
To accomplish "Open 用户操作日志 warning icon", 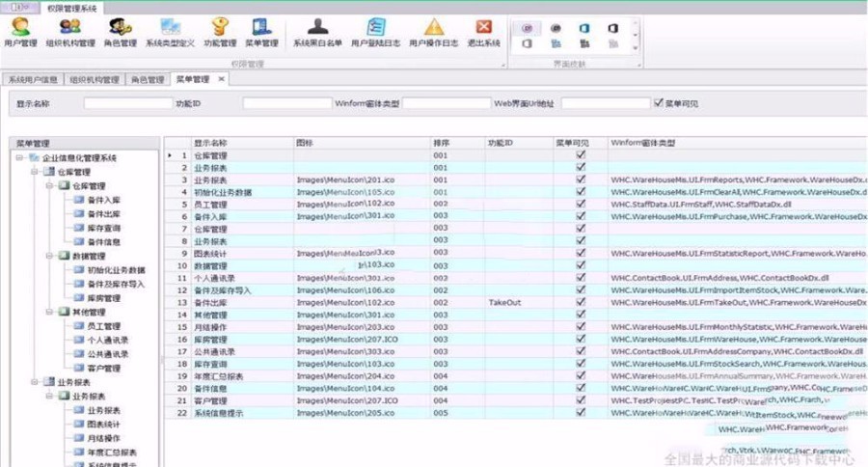I will pos(433,31).
